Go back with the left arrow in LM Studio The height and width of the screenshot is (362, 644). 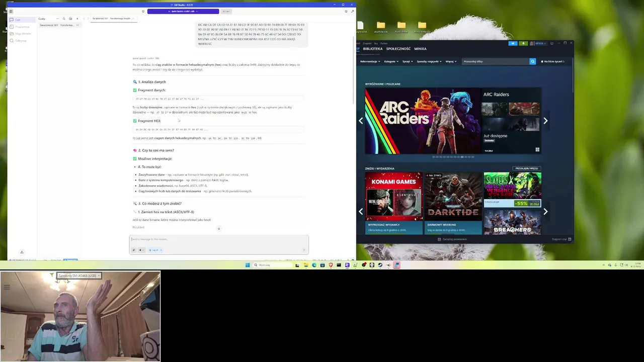(84, 19)
